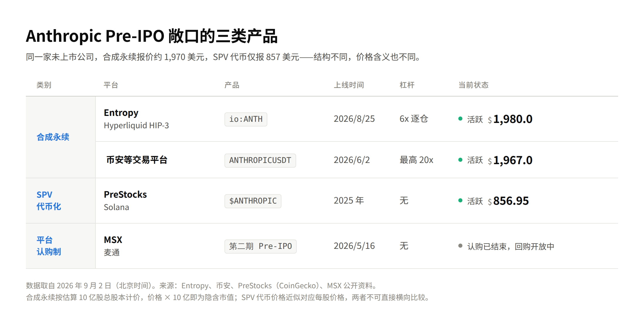Click '麦通' under MSX

[x=112, y=252]
